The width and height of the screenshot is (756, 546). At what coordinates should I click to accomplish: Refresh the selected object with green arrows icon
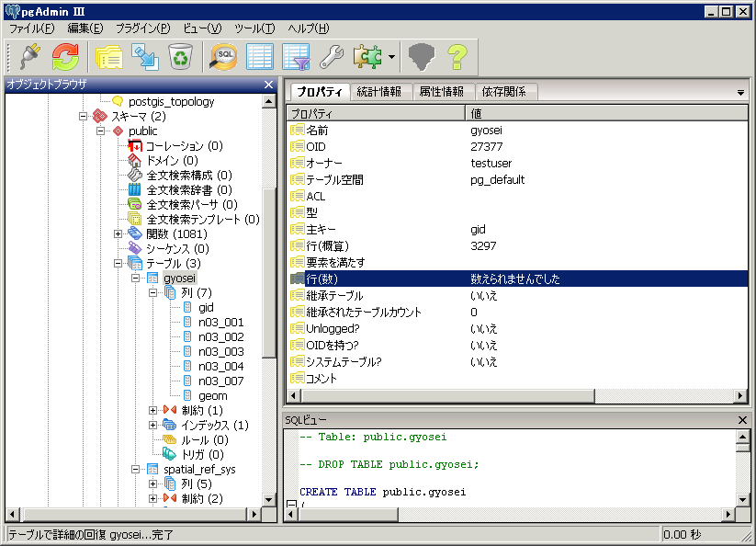(65, 57)
